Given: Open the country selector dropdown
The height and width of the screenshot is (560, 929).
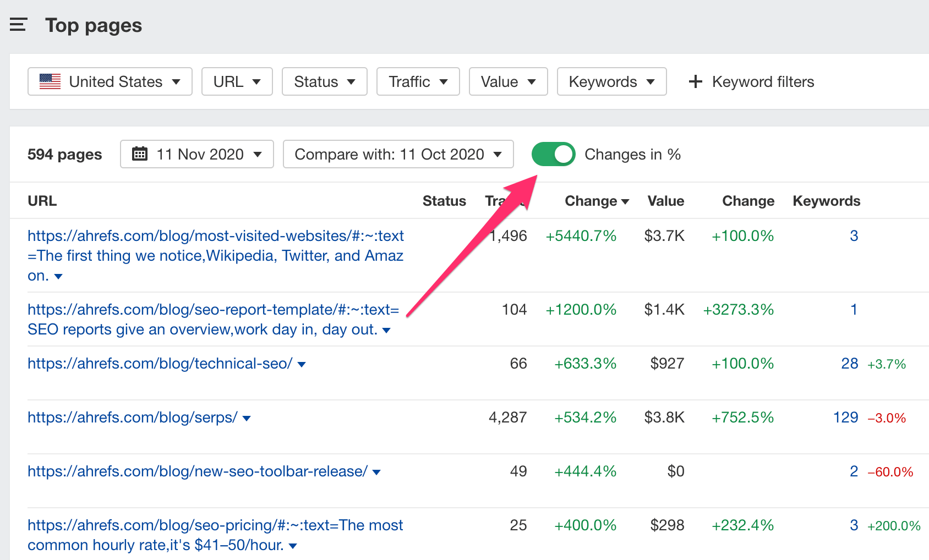Looking at the screenshot, I should tap(110, 81).
